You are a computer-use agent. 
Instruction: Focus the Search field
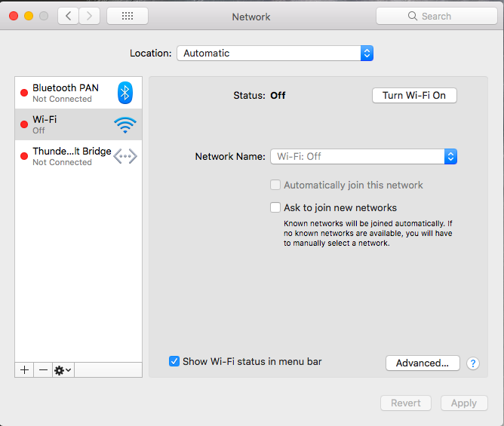(x=437, y=16)
